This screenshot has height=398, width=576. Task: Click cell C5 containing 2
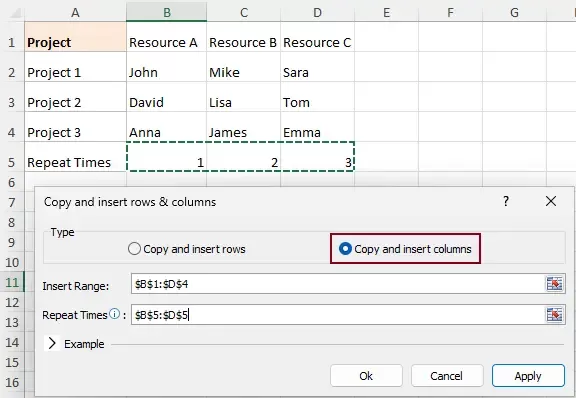point(244,157)
